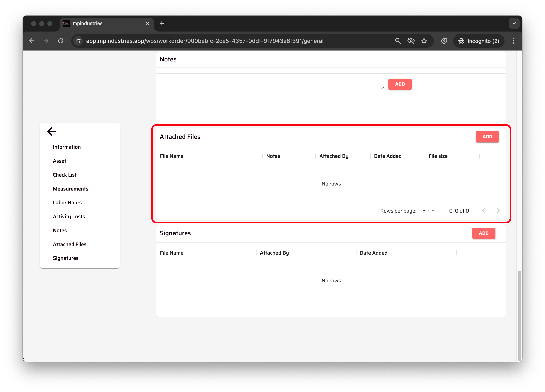The width and height of the screenshot is (545, 392).
Task: Bookmark this page with the star icon
Action: 424,41
